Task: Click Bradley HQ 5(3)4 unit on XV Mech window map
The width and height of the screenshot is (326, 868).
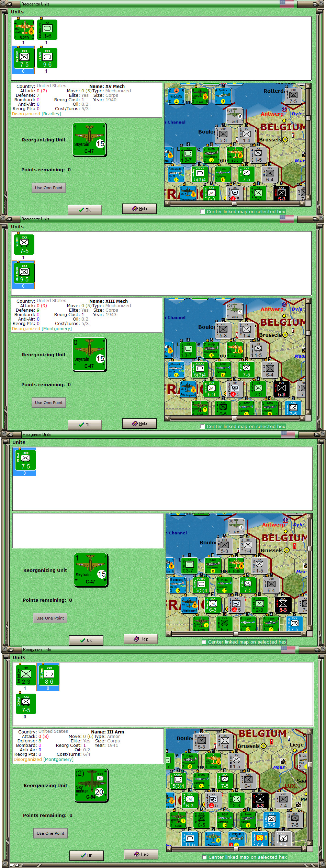Action: point(200,174)
